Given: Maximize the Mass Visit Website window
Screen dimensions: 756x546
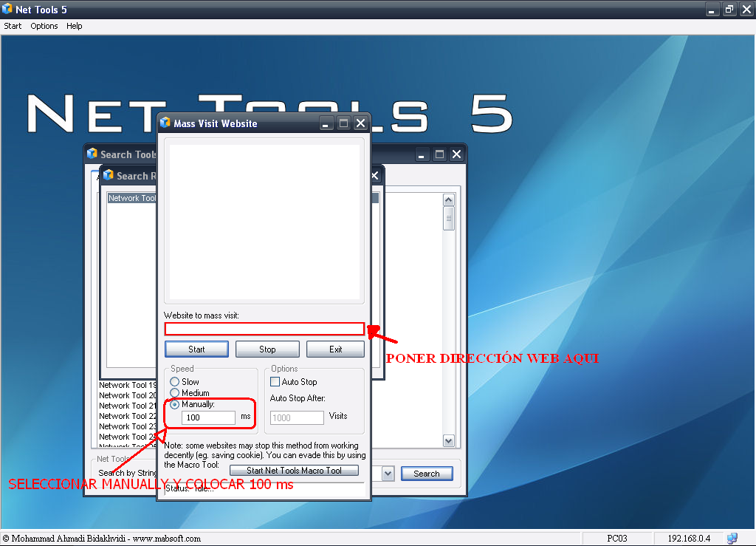Looking at the screenshot, I should click(343, 123).
